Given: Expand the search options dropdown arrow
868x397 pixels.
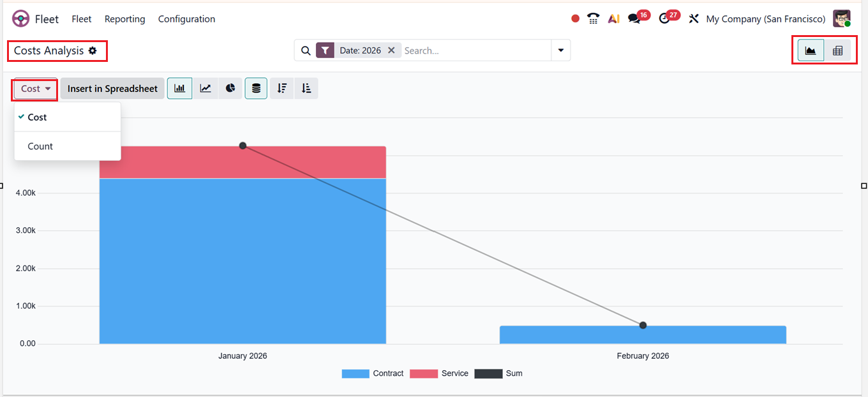Looking at the screenshot, I should pos(560,50).
